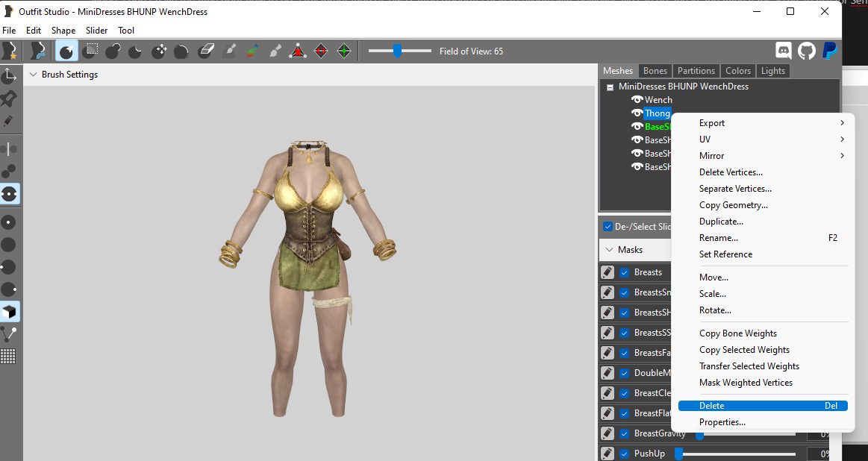The height and width of the screenshot is (461, 868).
Task: Pick the Select tool in toolbar
Action: 66,51
